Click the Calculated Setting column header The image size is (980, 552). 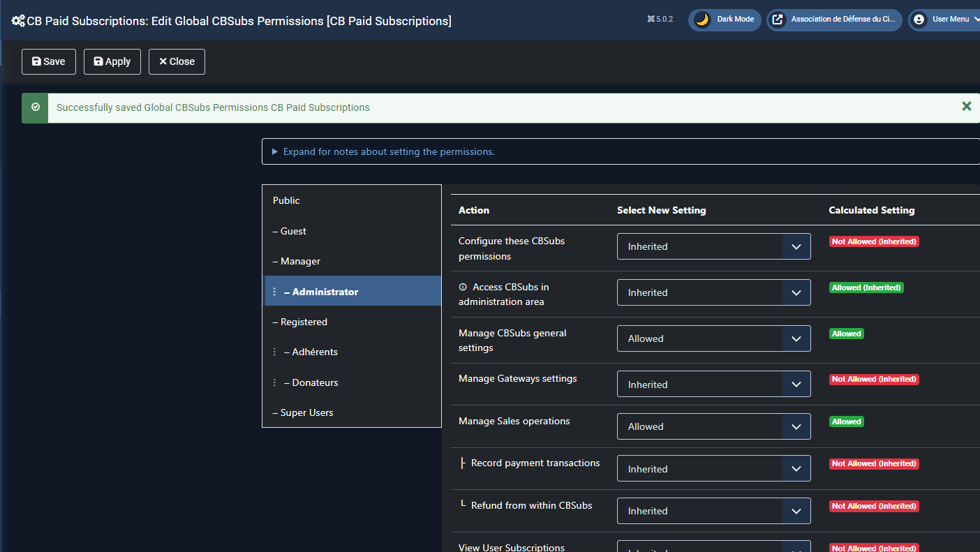tap(872, 210)
